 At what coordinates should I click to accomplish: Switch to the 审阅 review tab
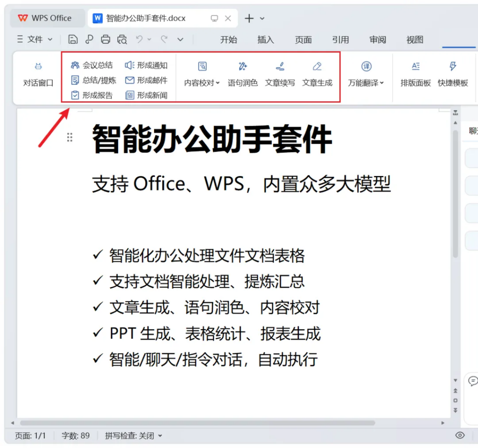[x=378, y=40]
